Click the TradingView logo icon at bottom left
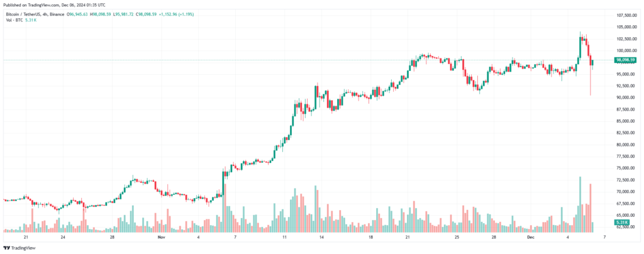 6,248
